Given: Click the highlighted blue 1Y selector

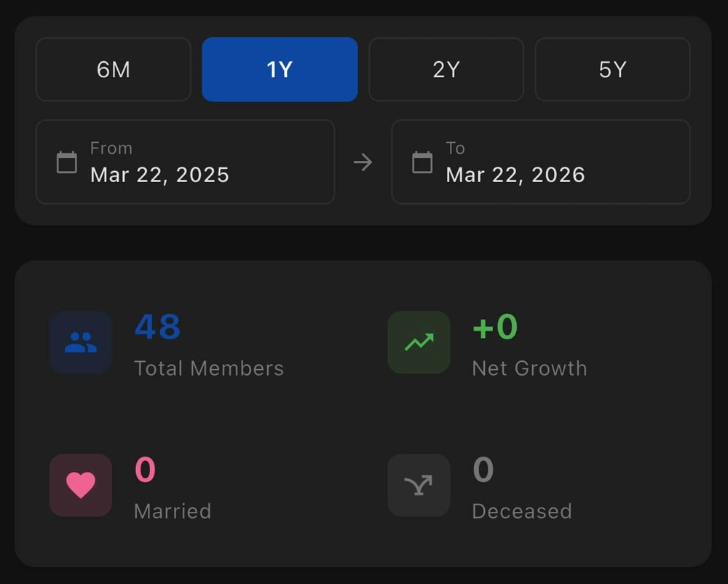Looking at the screenshot, I should point(280,69).
